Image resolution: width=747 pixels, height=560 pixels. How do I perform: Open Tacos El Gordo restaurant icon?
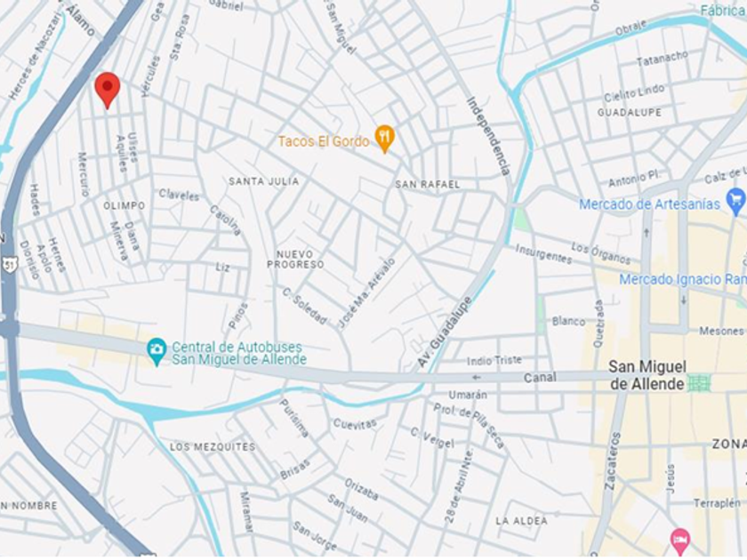click(384, 139)
